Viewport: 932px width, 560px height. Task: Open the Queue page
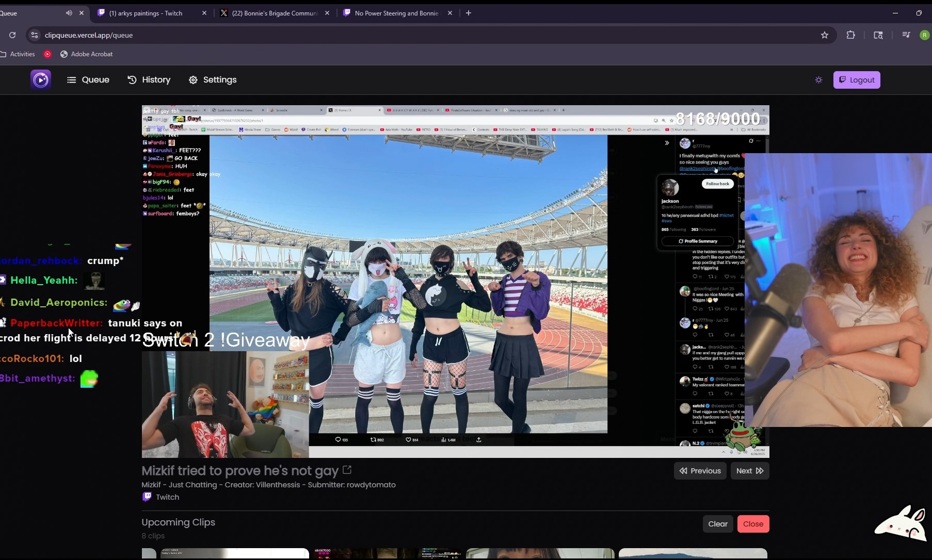point(88,80)
